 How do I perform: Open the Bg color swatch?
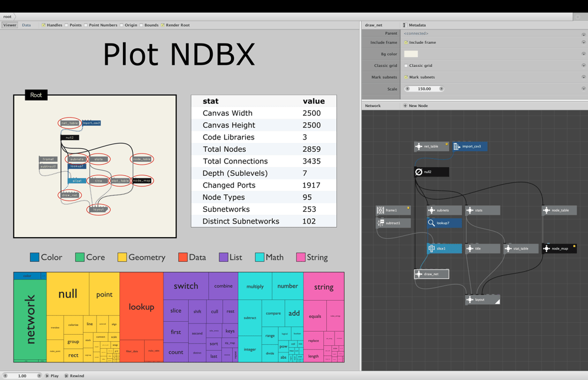(x=411, y=54)
